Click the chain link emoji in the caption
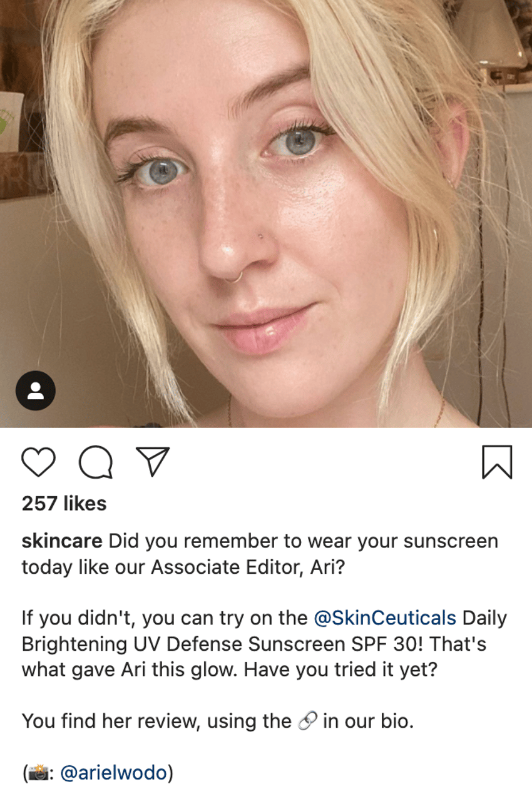The image size is (532, 789). coord(307,721)
